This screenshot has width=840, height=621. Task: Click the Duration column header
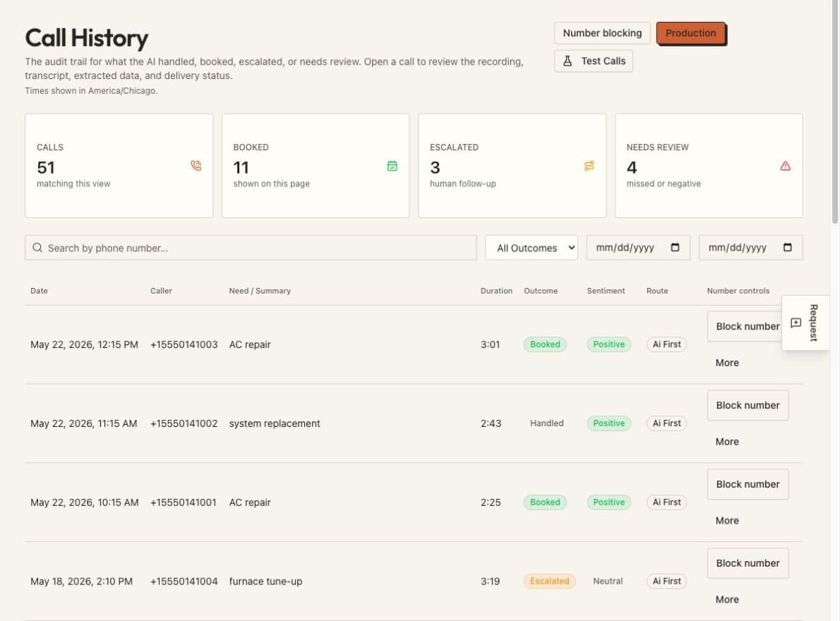click(496, 291)
